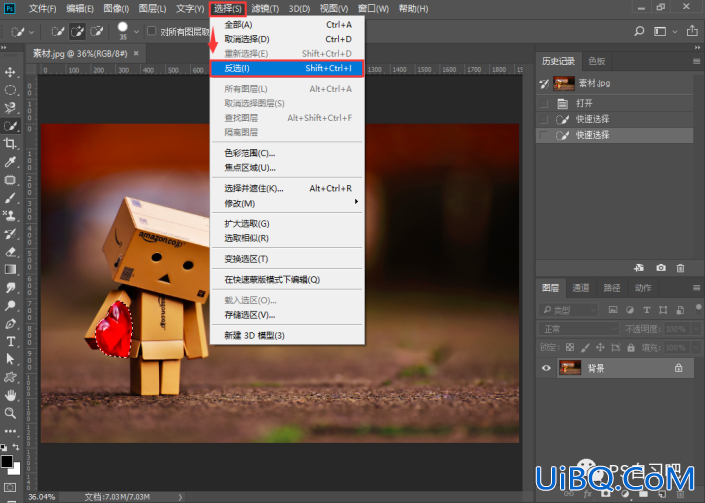Viewport: 705px width, 503px height.
Task: Delete current history state trash icon
Action: click(x=680, y=268)
